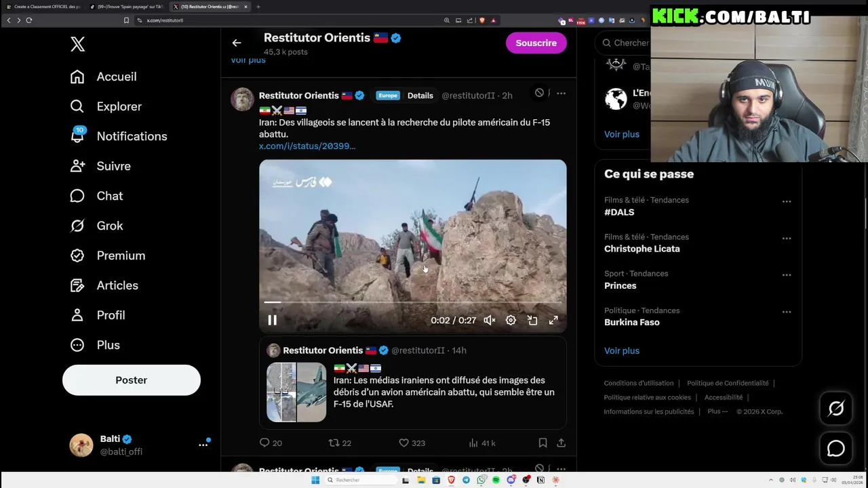
Task: Expand the footer Plus menu
Action: point(717,411)
